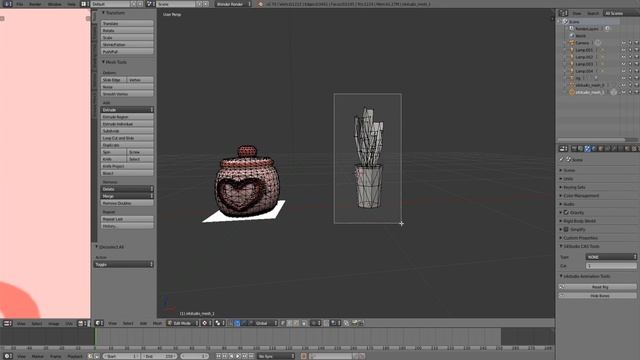
Task: Click the Cat value field
Action: pyautogui.click(x=611, y=266)
